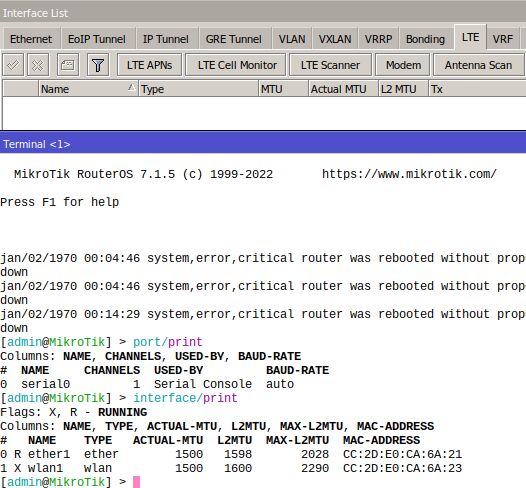526x488 pixels.
Task: Select the VXLAN tab
Action: pos(335,39)
